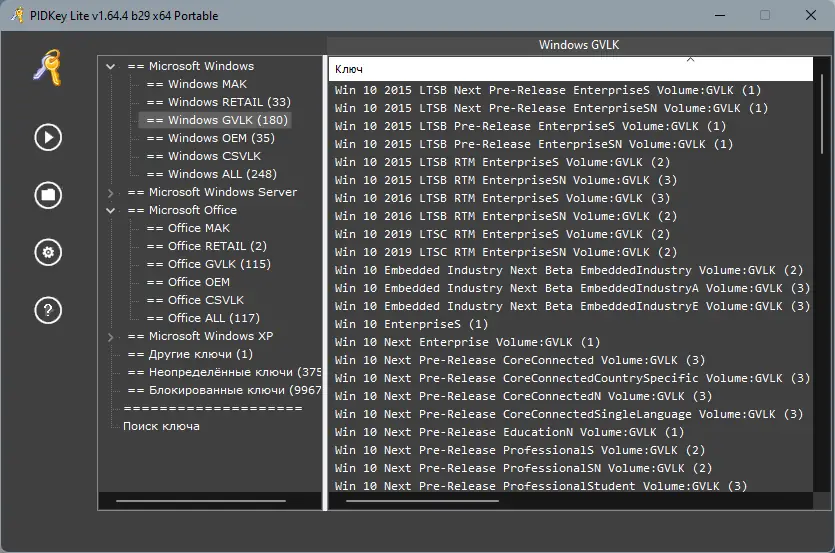Open Windows ALL (248) key list
Image resolution: width=835 pixels, height=553 pixels.
[x=222, y=174]
